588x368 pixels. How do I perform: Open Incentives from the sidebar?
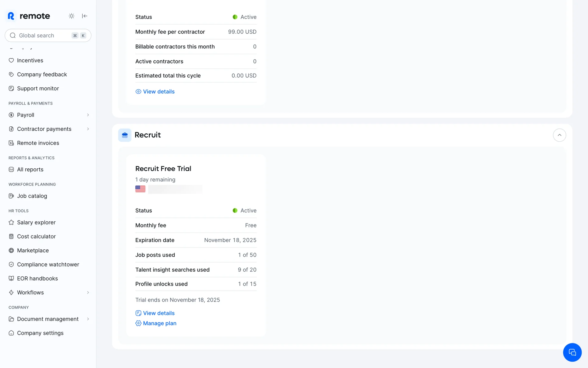[x=30, y=60]
